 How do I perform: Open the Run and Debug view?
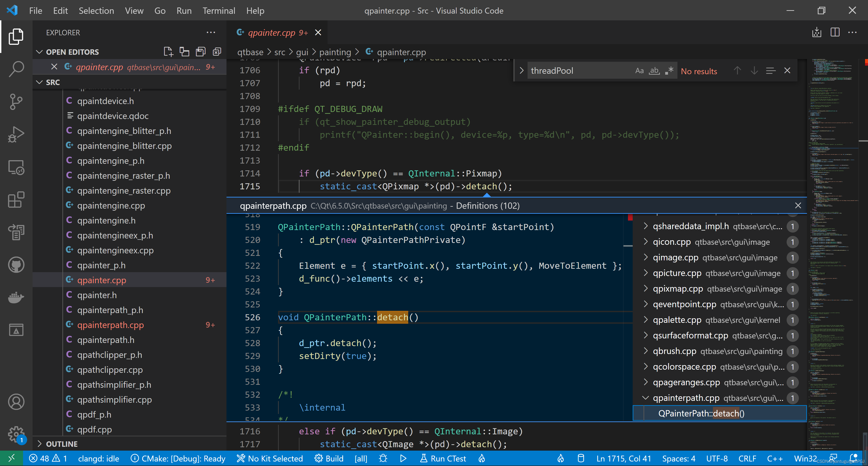[16, 134]
